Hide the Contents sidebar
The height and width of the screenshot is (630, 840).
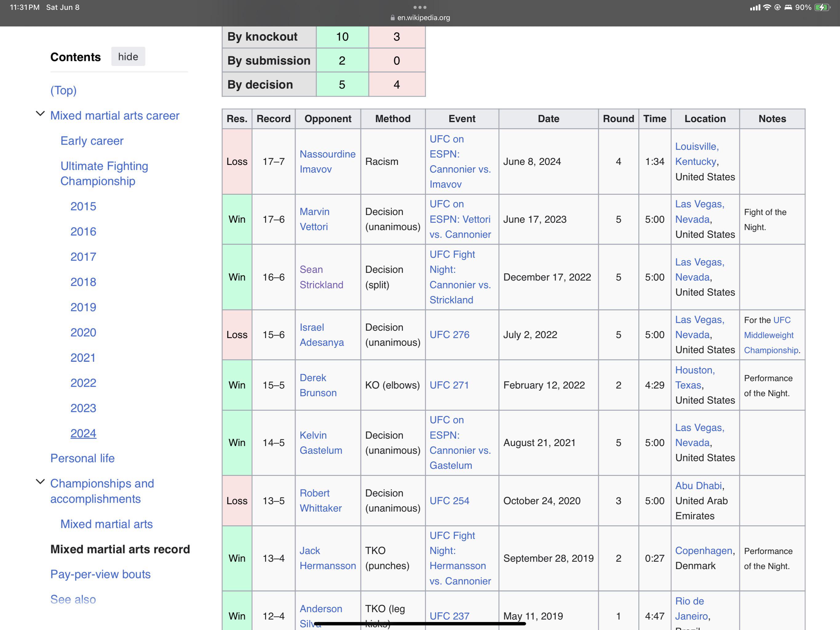click(128, 57)
